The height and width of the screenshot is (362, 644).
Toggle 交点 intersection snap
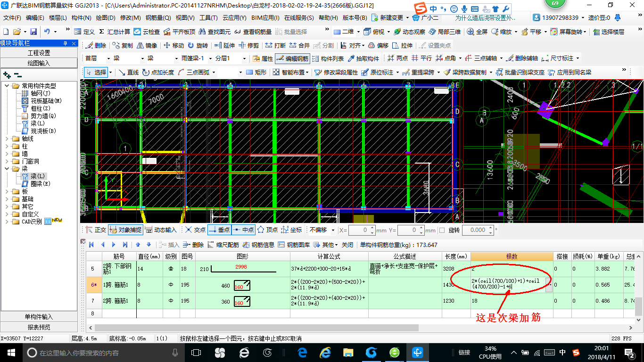195,230
